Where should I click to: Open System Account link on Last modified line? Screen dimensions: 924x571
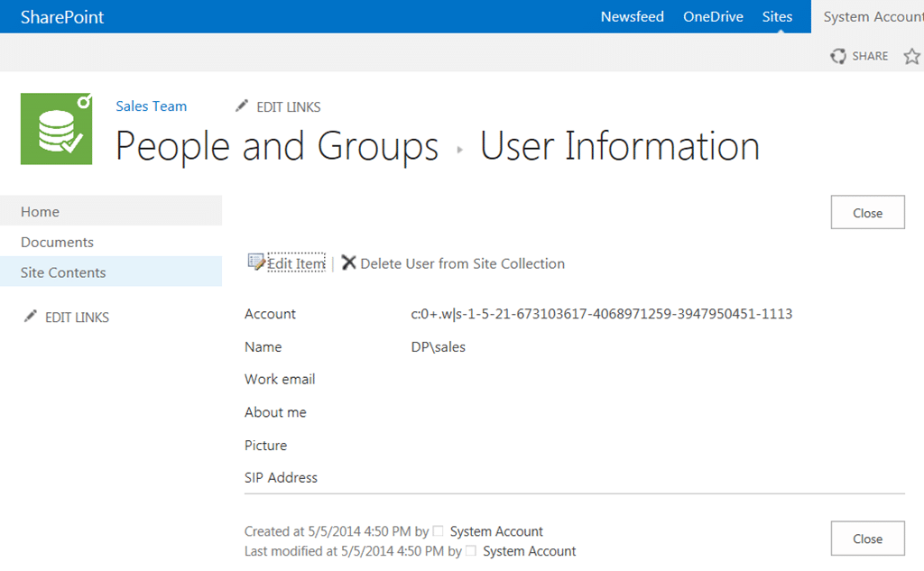pos(529,551)
